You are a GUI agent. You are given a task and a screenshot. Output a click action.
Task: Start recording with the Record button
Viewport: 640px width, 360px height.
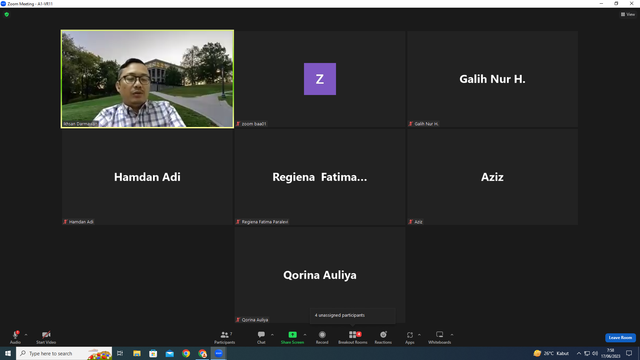[322, 337]
